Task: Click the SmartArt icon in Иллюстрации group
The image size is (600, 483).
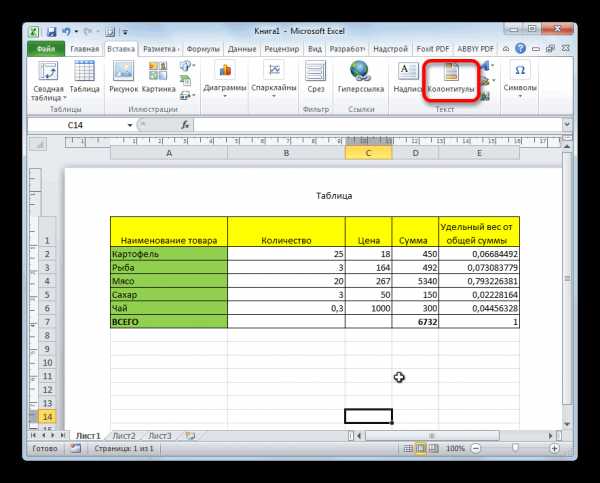Action: coord(186,80)
